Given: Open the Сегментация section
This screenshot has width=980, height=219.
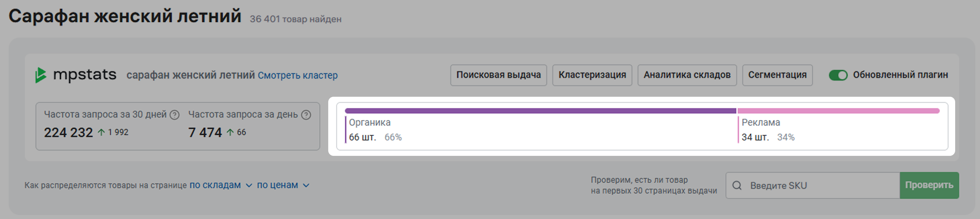Looking at the screenshot, I should point(777,75).
